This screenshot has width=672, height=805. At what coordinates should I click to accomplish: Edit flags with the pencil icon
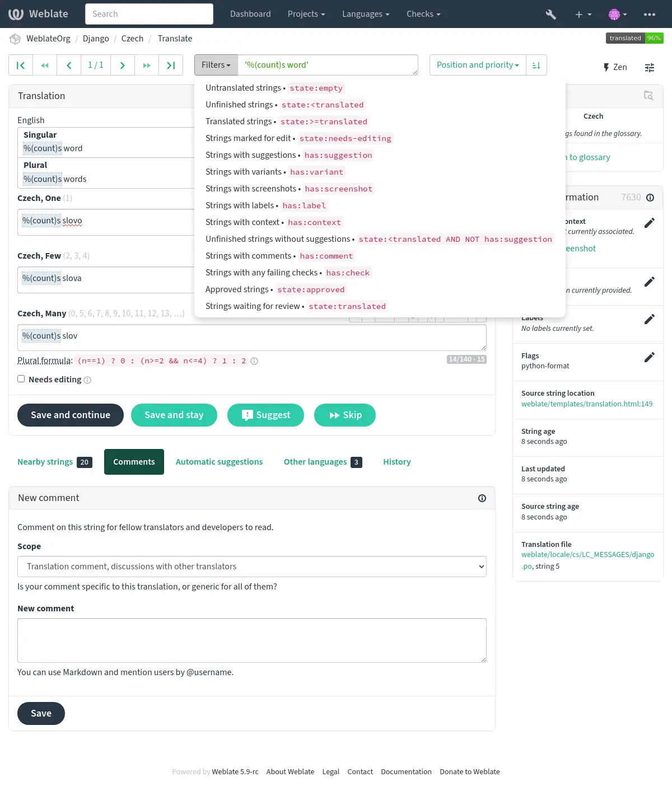click(650, 357)
